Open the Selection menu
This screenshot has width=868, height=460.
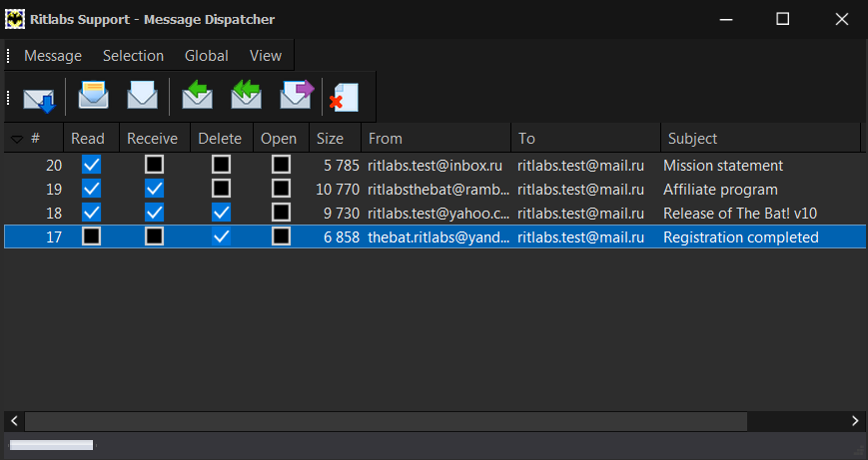pos(134,56)
